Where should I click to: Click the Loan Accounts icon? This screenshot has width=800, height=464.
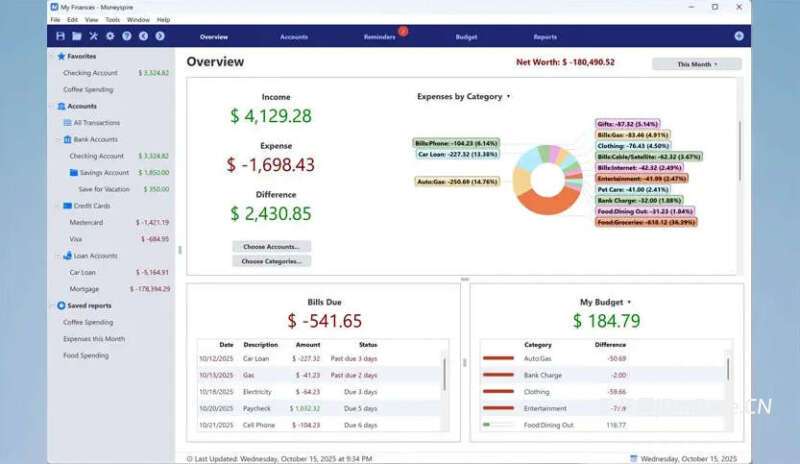pyautogui.click(x=67, y=256)
